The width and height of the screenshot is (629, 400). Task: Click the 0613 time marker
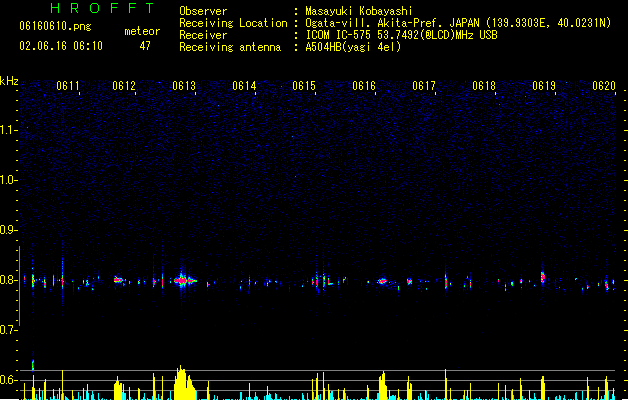(184, 86)
